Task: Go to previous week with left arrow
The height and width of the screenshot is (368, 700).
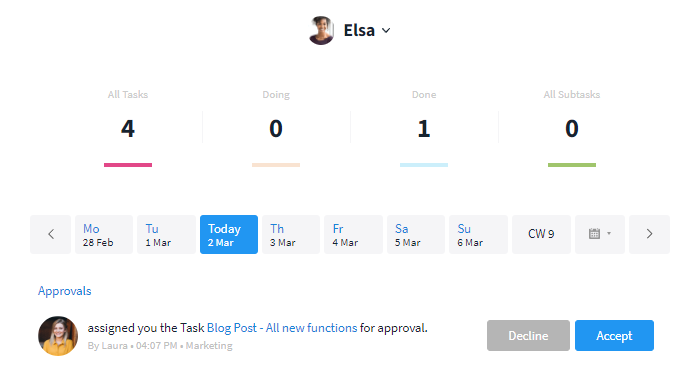Action: pyautogui.click(x=50, y=234)
